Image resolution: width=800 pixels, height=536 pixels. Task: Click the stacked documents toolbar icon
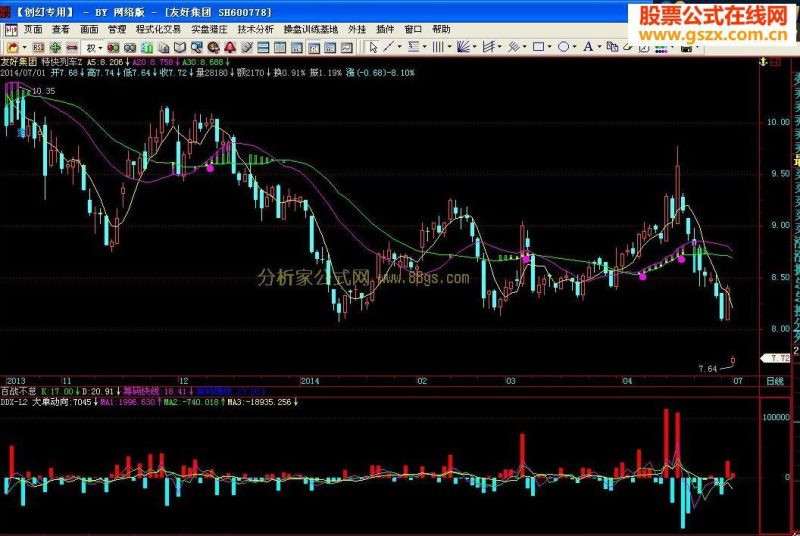[163, 48]
